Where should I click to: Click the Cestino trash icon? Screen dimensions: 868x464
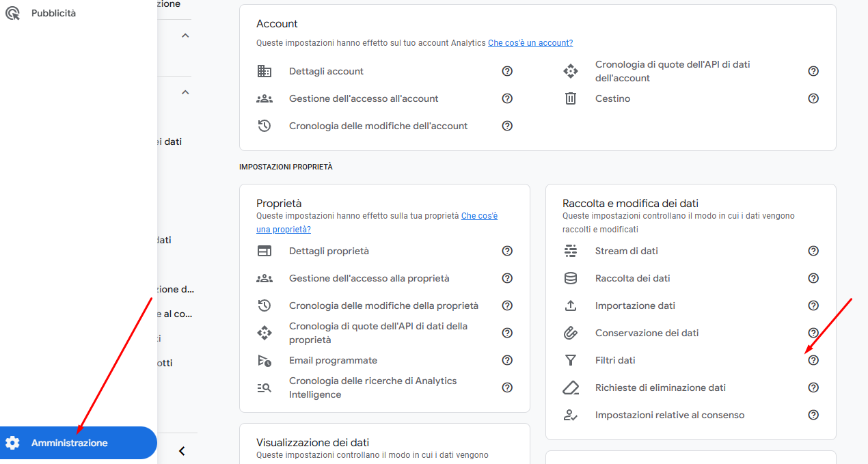point(571,98)
